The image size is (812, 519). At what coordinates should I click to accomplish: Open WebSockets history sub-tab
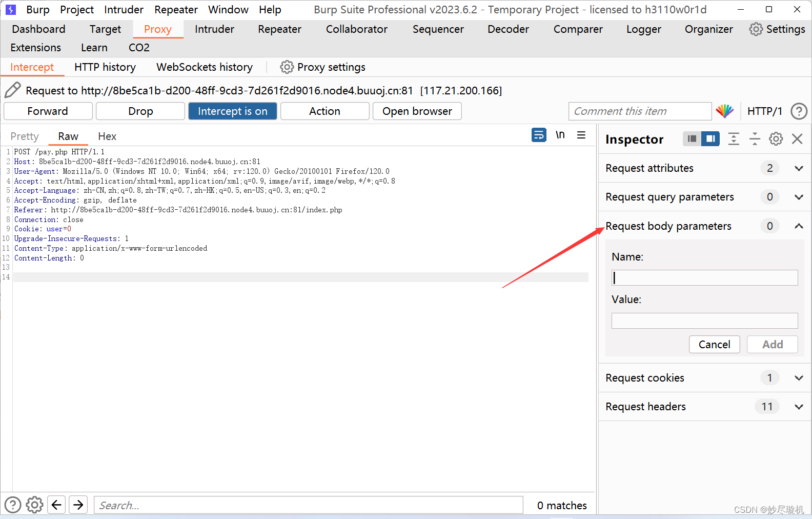[205, 67]
